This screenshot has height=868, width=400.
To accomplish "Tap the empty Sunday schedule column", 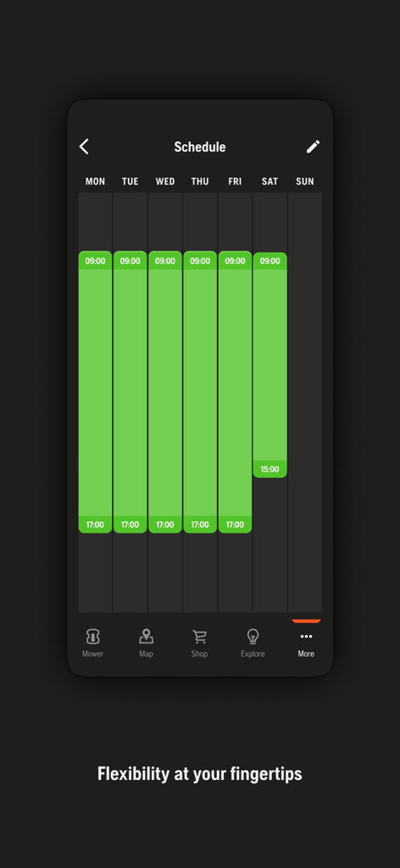I will point(305,403).
